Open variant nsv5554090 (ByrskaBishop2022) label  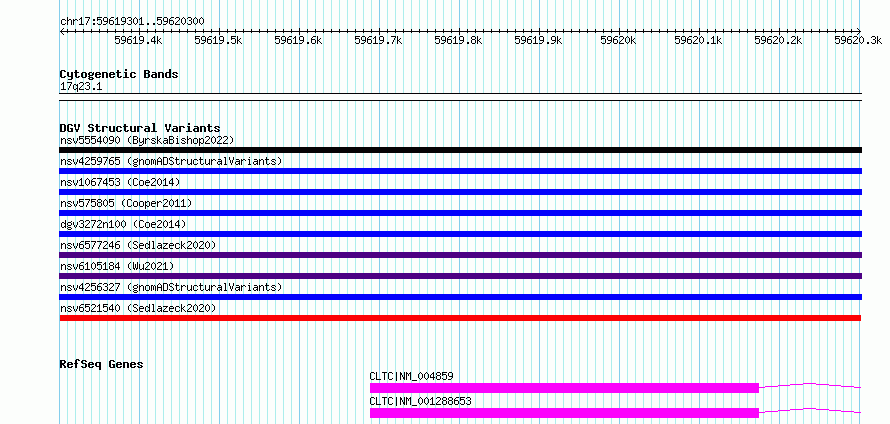(147, 140)
